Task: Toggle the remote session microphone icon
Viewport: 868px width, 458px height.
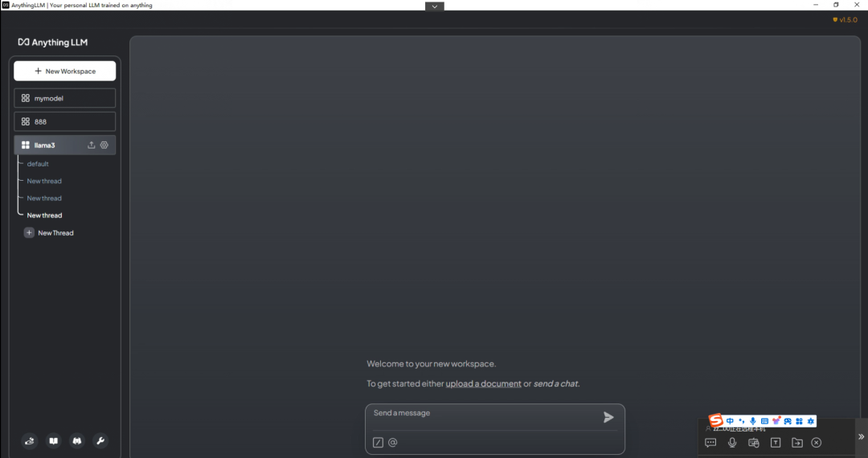Action: 732,443
